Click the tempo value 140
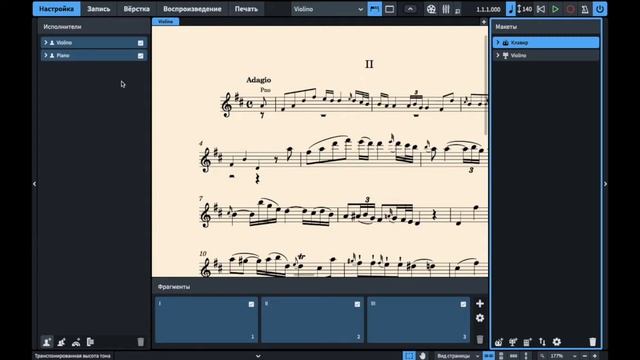 coord(527,9)
